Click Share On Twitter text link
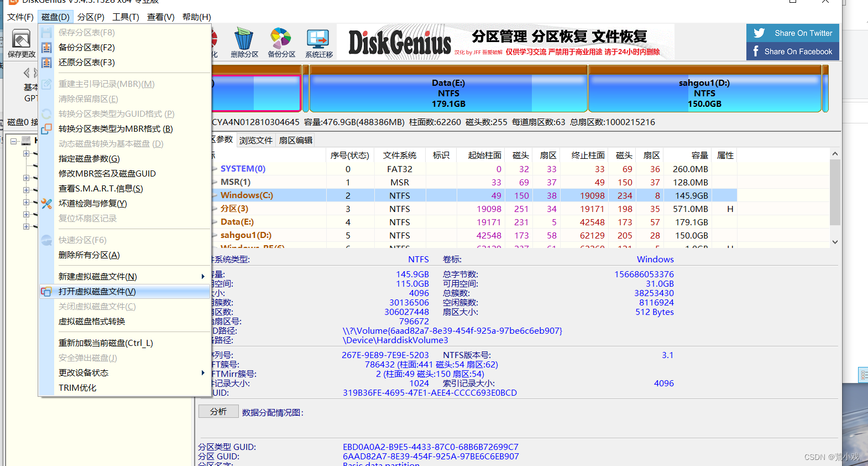This screenshot has height=466, width=868. [x=803, y=33]
